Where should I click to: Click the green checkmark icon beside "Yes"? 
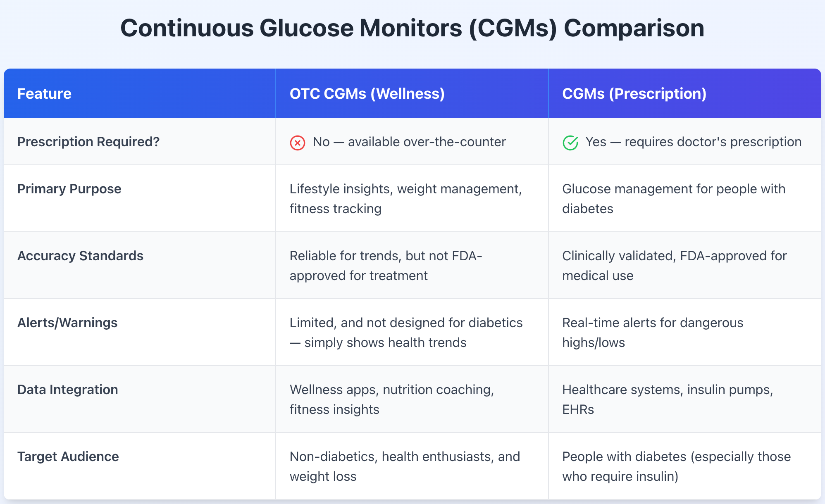tap(570, 143)
